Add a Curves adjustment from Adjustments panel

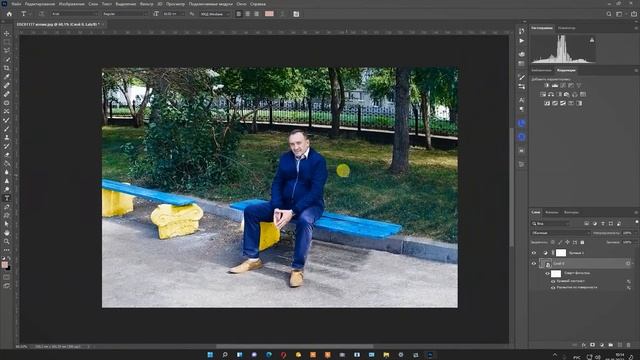coord(563,85)
